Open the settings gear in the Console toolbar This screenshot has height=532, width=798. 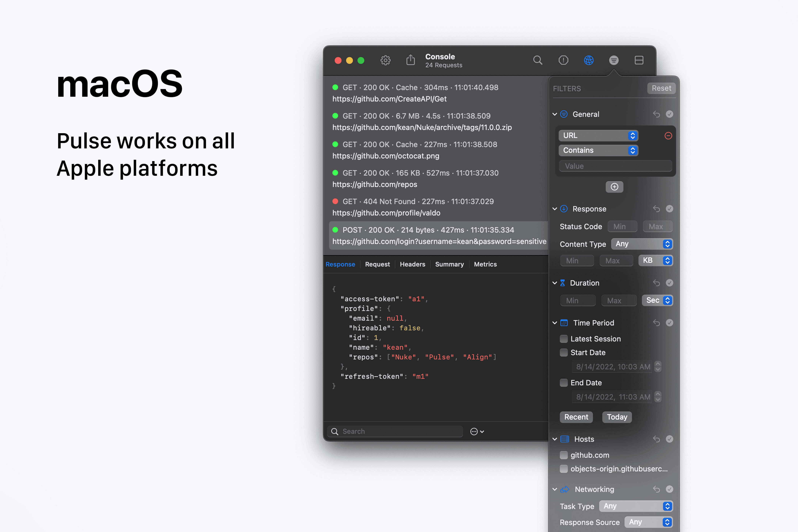tap(386, 60)
